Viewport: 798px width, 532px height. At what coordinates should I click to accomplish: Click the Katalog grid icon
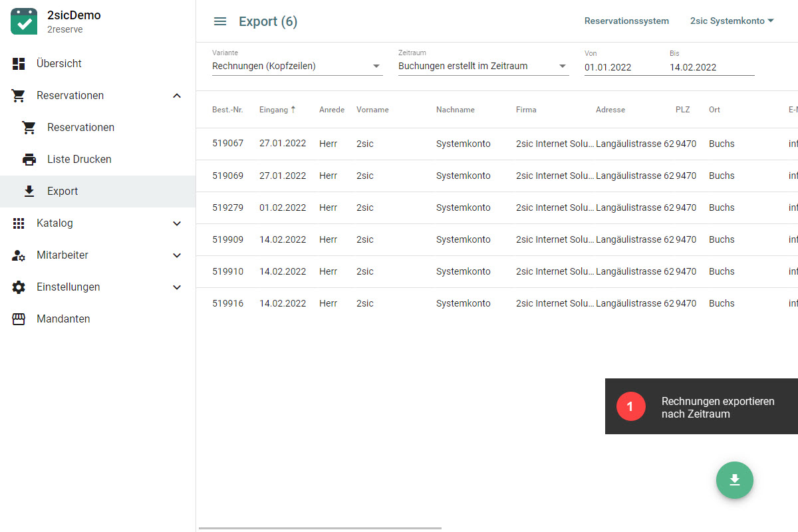pyautogui.click(x=19, y=223)
